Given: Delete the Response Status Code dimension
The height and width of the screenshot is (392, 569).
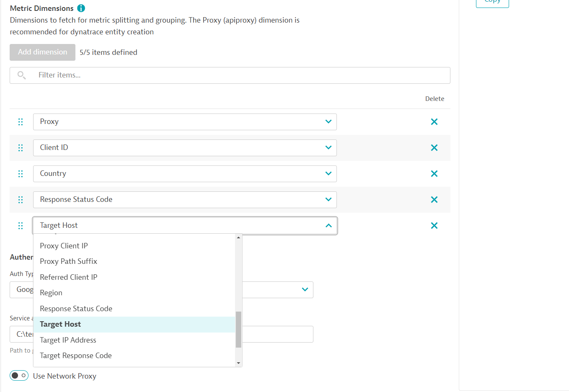Looking at the screenshot, I should point(434,200).
